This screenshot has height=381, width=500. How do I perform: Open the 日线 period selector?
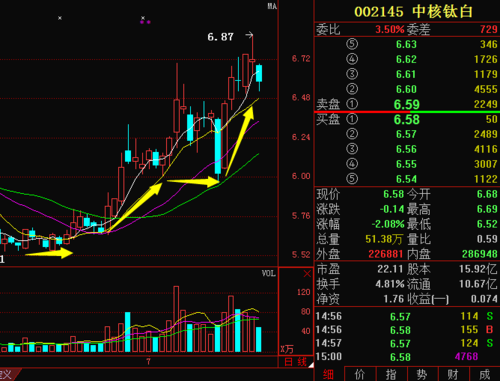pos(295,362)
